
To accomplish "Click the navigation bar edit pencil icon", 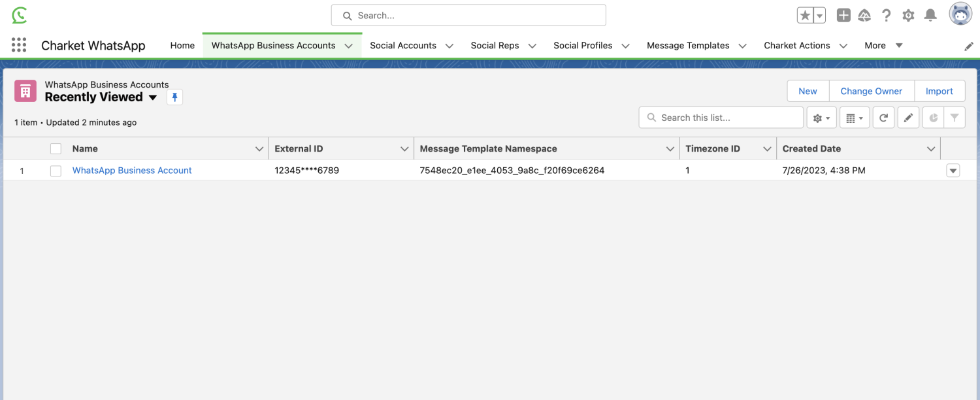I will click(969, 46).
